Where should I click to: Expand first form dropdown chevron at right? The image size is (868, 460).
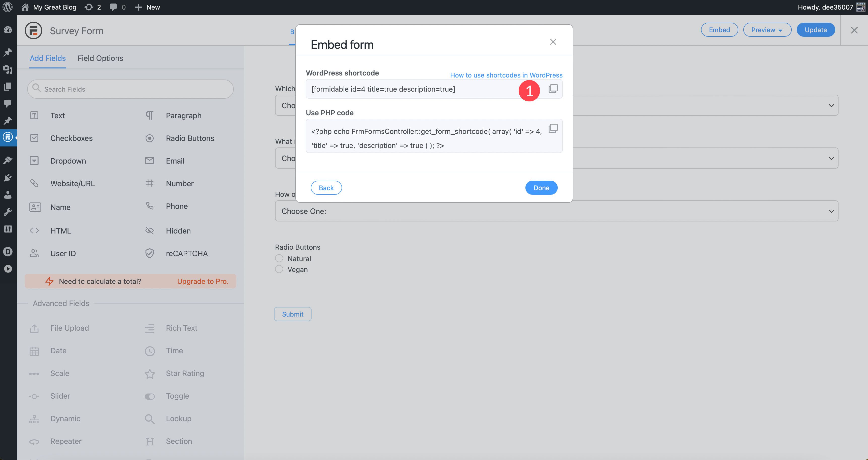tap(831, 106)
